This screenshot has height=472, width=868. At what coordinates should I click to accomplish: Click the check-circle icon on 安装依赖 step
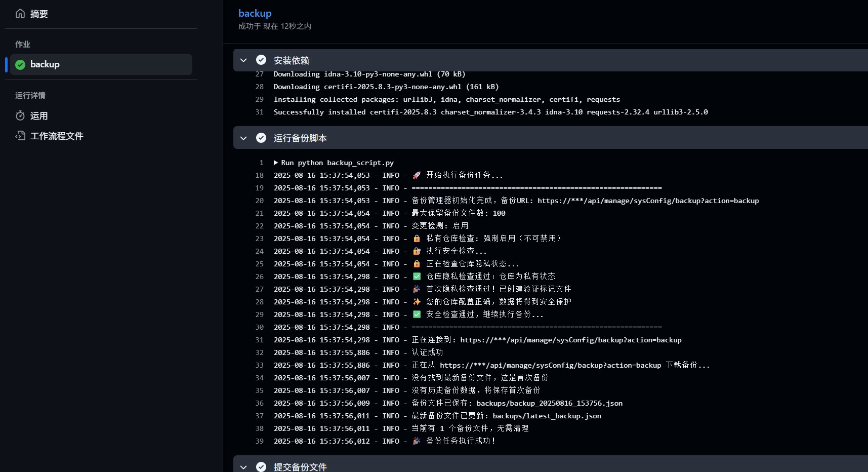tap(261, 60)
